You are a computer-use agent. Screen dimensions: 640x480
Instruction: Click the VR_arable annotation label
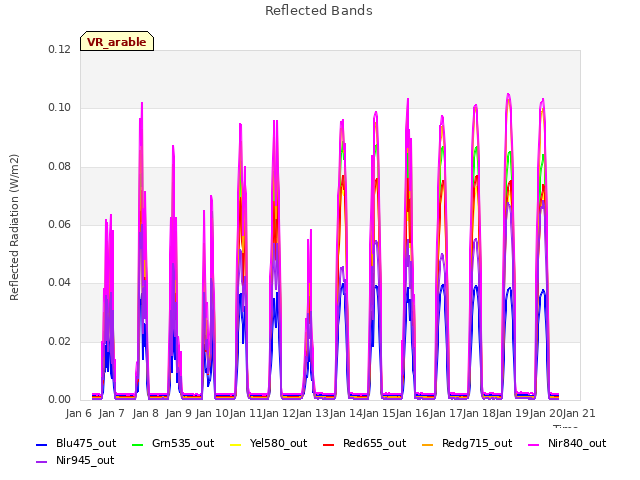(x=117, y=42)
